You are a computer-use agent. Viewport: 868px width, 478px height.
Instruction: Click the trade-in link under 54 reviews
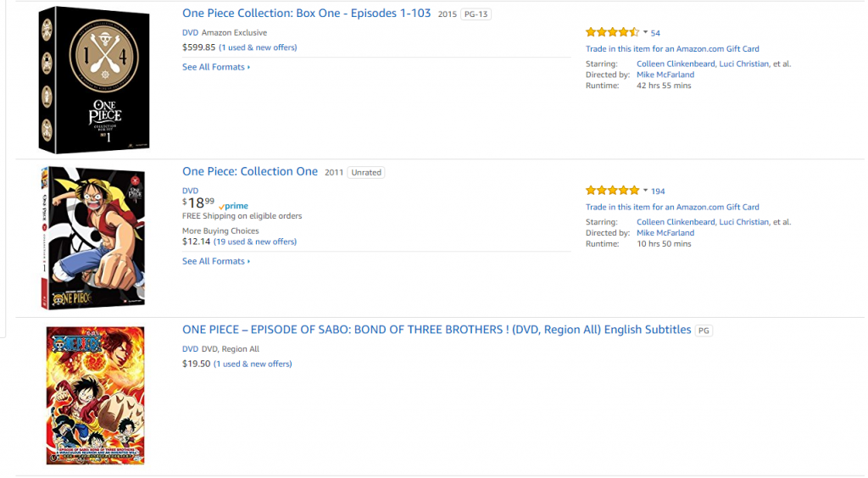tap(672, 48)
